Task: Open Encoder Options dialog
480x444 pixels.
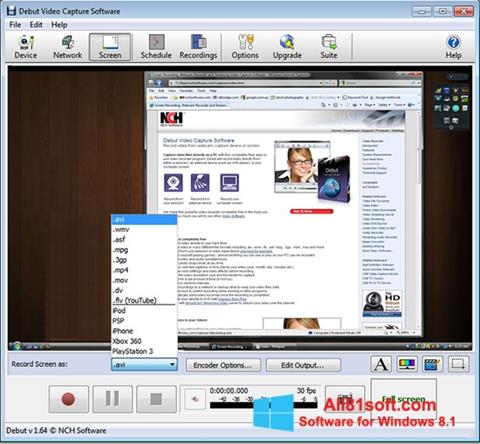Action: pyautogui.click(x=223, y=365)
